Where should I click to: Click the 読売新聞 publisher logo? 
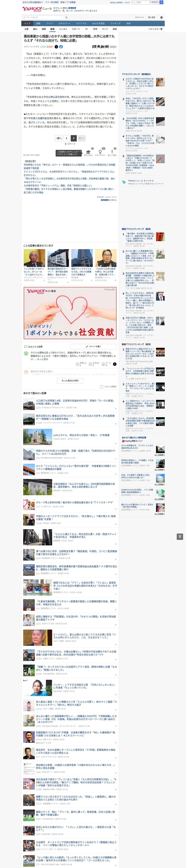(x=104, y=47)
